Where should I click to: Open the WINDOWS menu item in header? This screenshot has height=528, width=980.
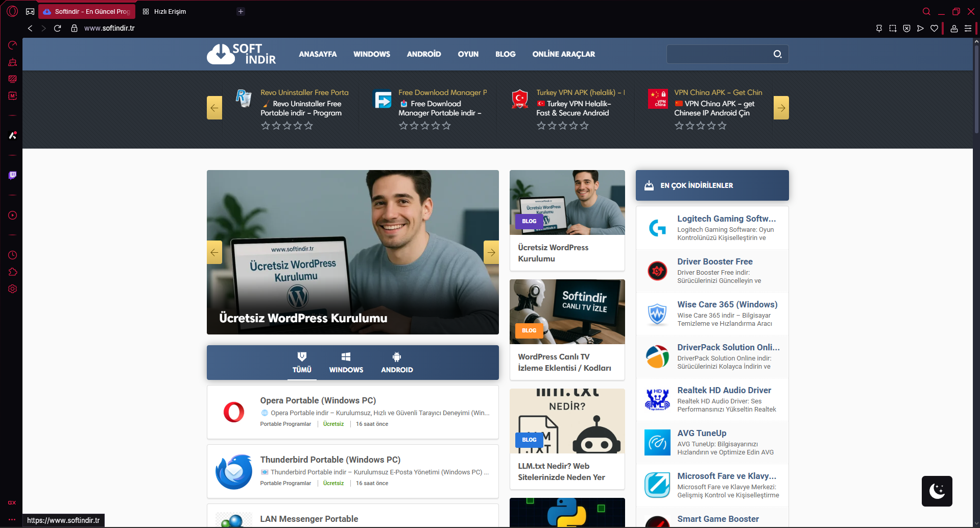372,54
